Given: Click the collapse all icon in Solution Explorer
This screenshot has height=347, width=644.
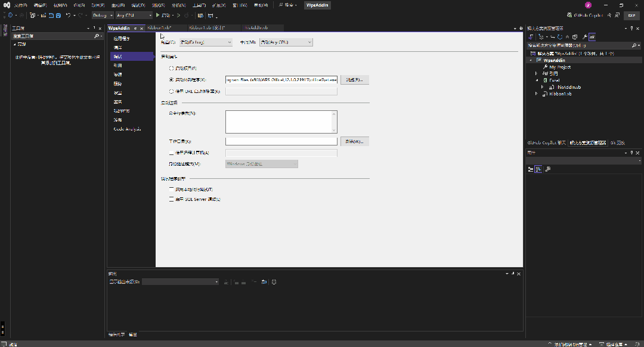Looking at the screenshot, I should coord(568,37).
